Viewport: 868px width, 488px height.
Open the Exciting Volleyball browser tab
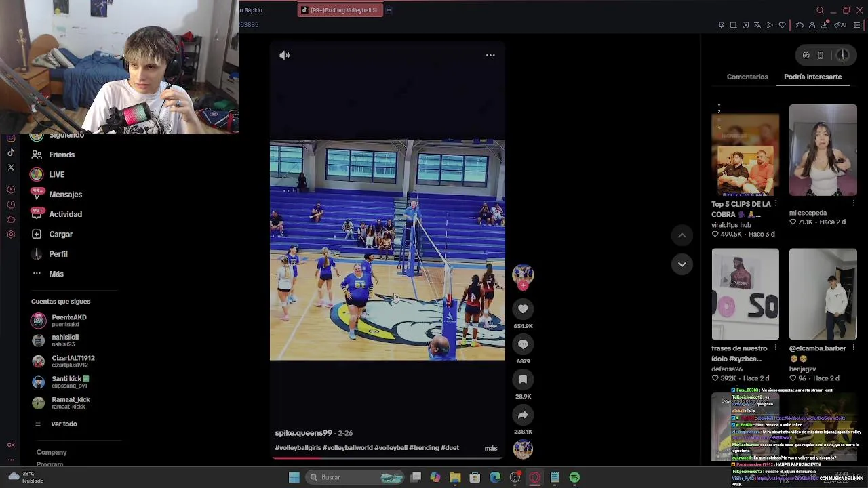(340, 10)
